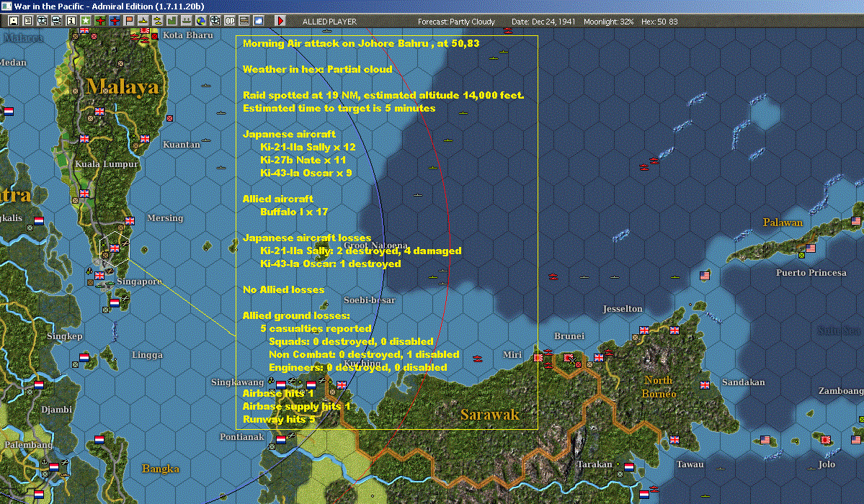Click the Jesselton map label
This screenshot has width=864, height=504.
click(622, 308)
